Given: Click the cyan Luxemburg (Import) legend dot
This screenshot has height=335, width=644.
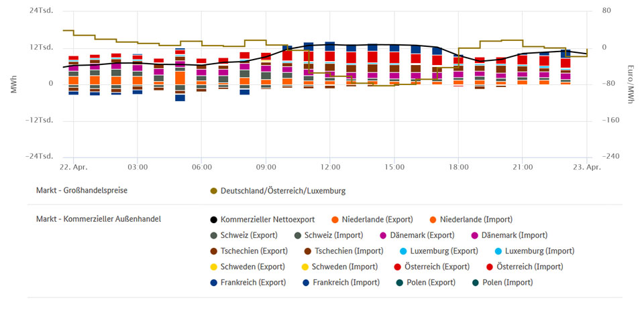Looking at the screenshot, I should pos(498,251).
